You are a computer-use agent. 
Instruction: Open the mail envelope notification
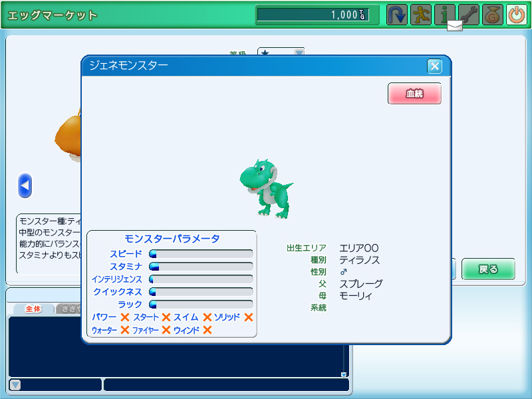click(455, 26)
